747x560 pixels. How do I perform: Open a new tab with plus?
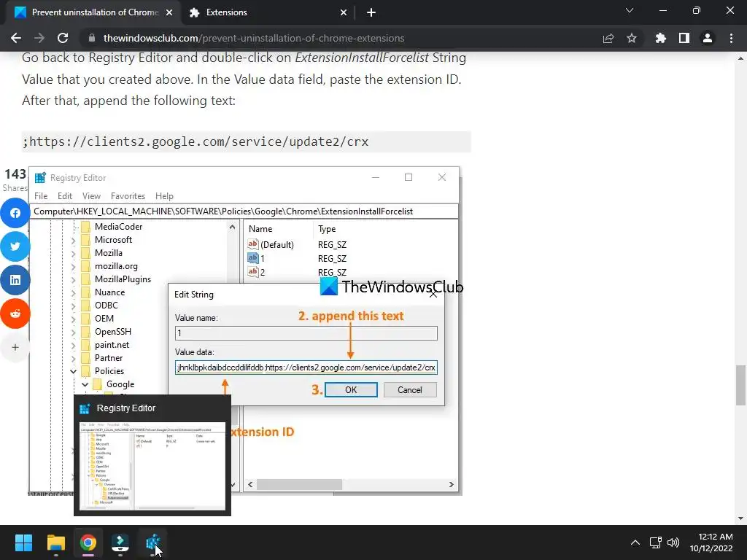point(371,13)
